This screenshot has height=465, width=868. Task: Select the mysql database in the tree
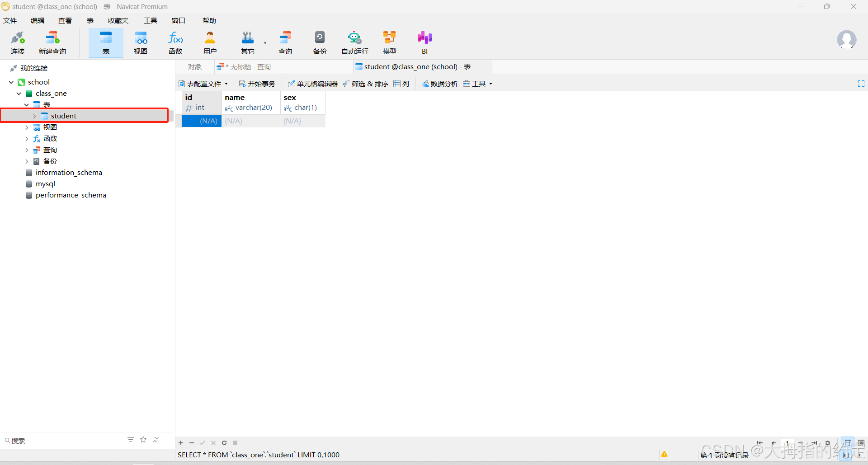45,184
